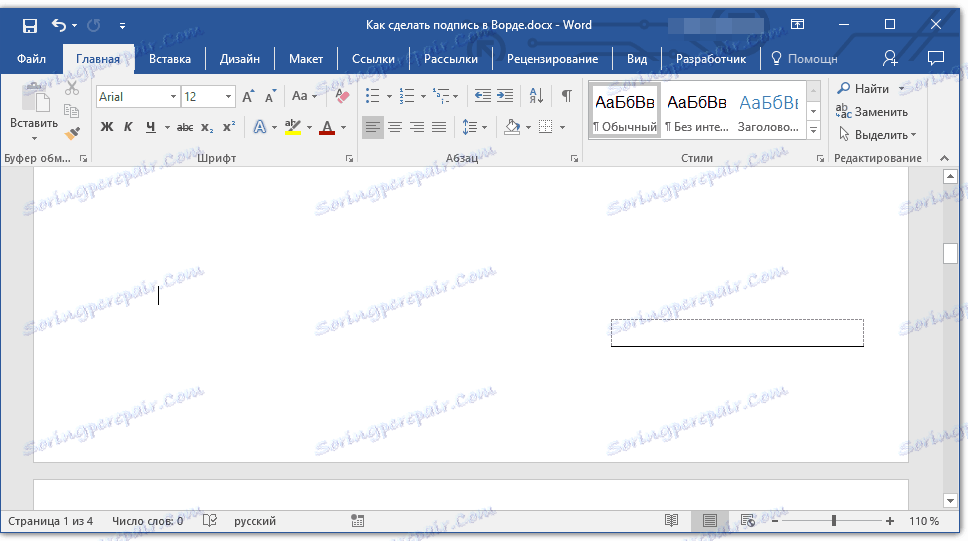Align text left

372,127
